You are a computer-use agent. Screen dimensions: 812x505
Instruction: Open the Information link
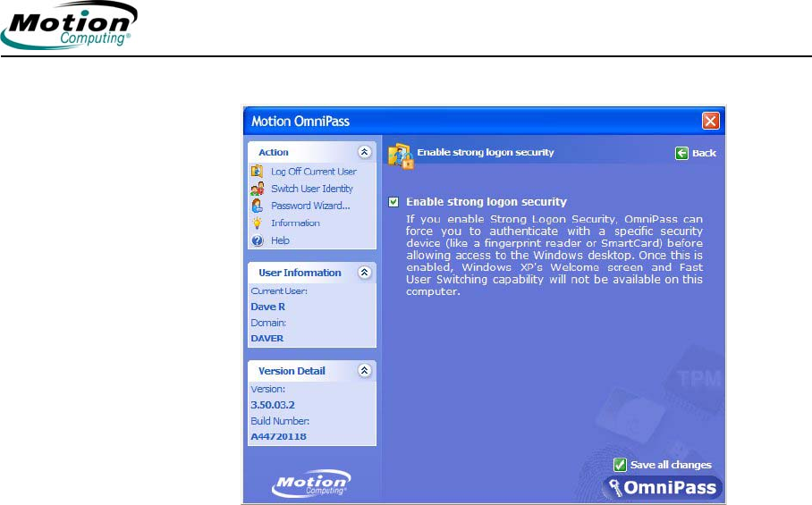pyautogui.click(x=295, y=223)
